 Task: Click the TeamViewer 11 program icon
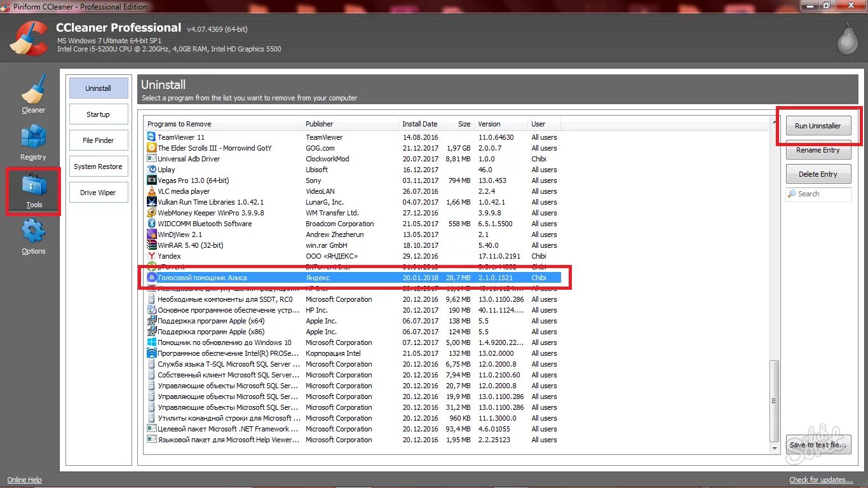click(151, 137)
